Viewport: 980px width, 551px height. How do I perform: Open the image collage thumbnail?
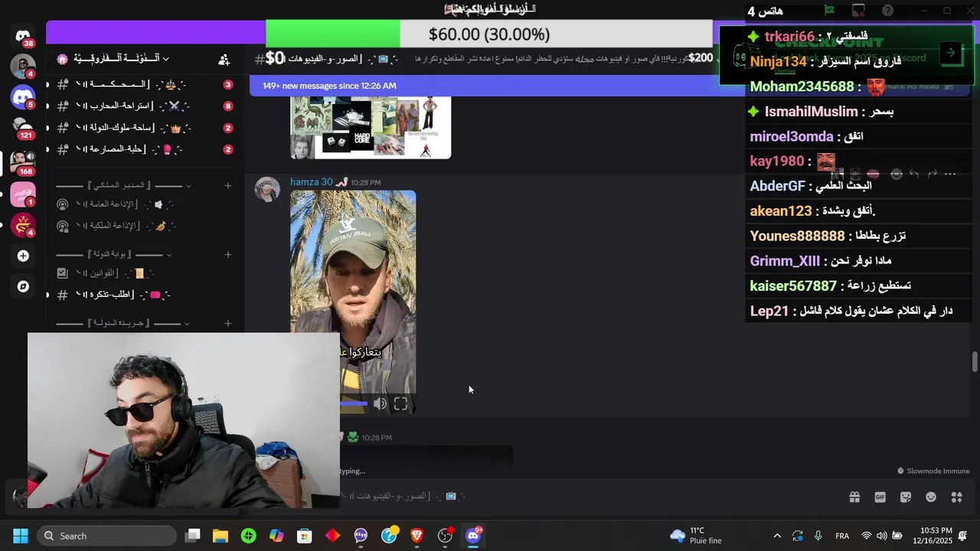tap(371, 128)
